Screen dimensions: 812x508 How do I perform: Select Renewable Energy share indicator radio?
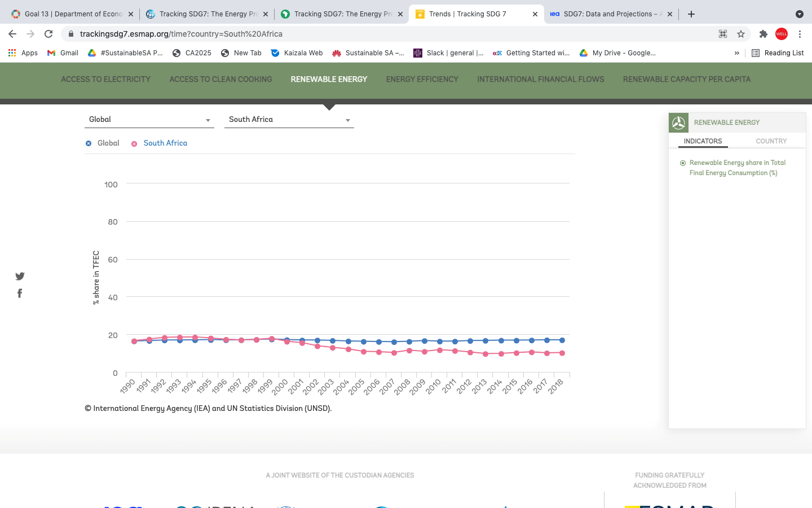(x=683, y=163)
